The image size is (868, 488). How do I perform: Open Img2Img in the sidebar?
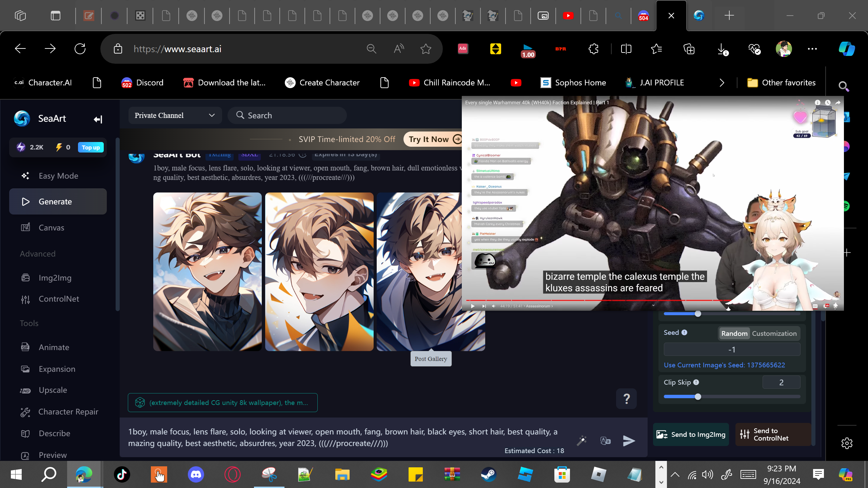tap(58, 278)
